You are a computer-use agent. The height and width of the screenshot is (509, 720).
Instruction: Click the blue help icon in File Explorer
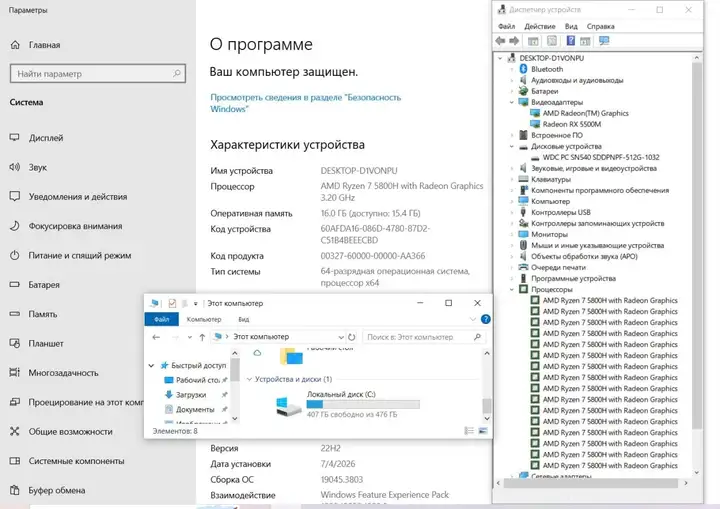(x=485, y=319)
